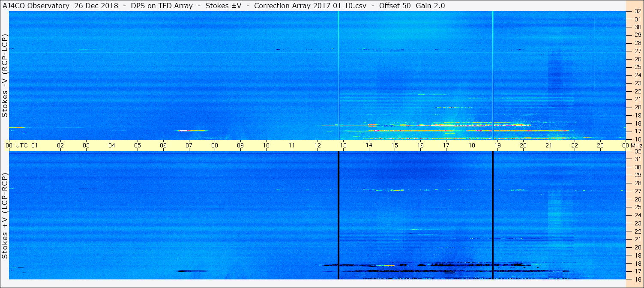Click the 24 MHz tick of the Stokes -V panel

[638, 75]
